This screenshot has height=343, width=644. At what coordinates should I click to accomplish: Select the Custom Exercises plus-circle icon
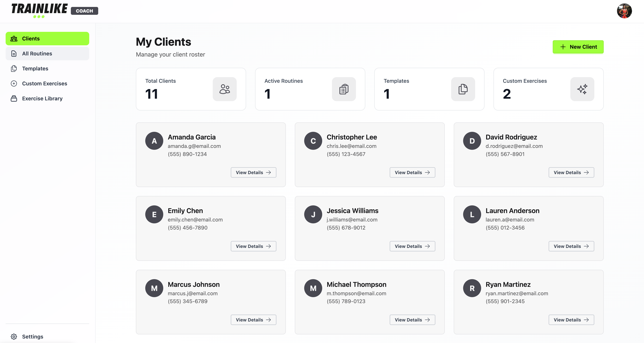click(x=14, y=84)
